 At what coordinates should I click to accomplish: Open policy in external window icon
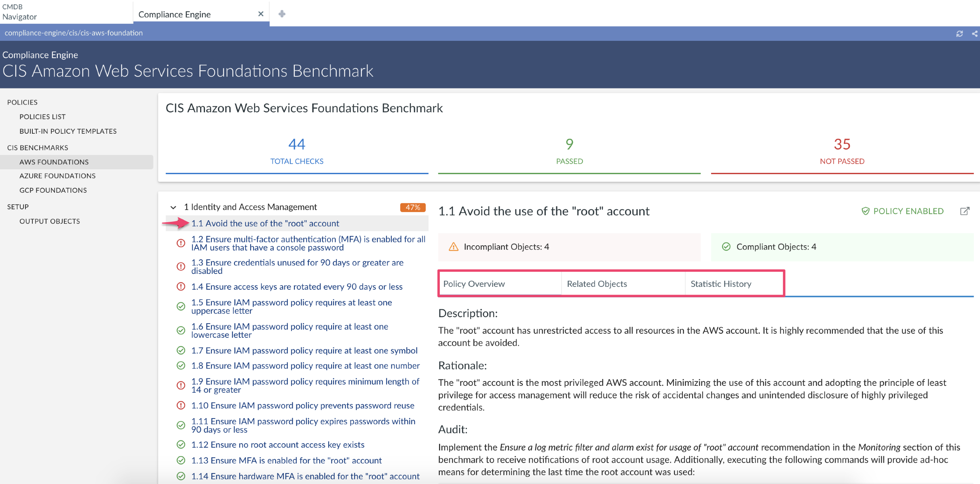point(965,211)
